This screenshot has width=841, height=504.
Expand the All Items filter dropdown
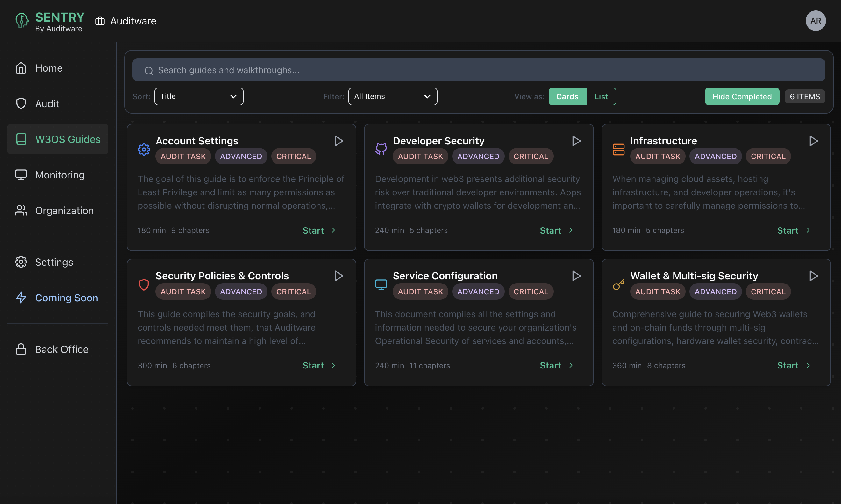tap(392, 96)
